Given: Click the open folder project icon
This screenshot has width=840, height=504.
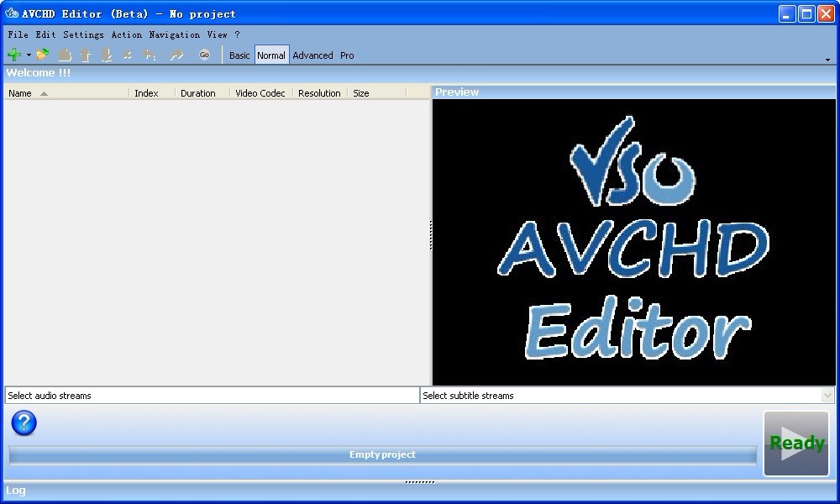Looking at the screenshot, I should [43, 55].
